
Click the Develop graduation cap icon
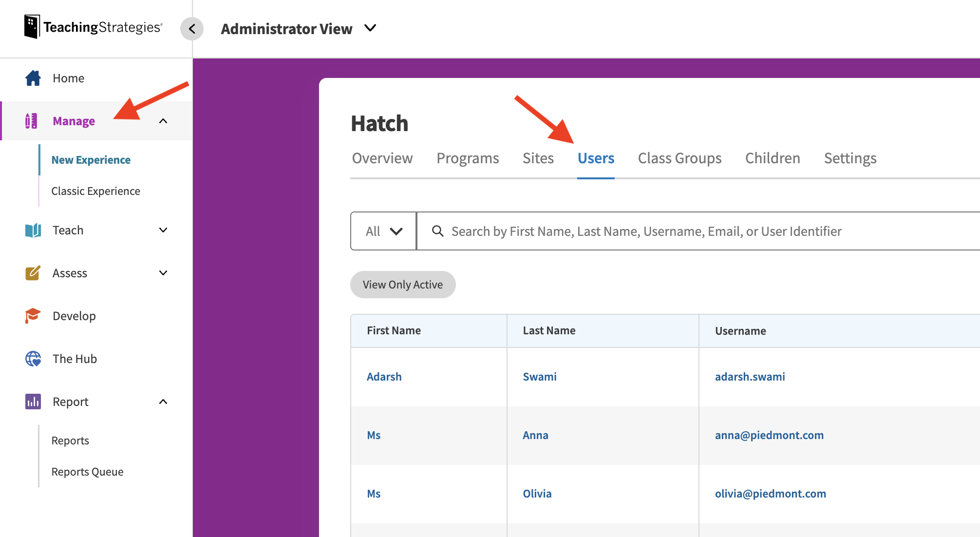pos(33,316)
